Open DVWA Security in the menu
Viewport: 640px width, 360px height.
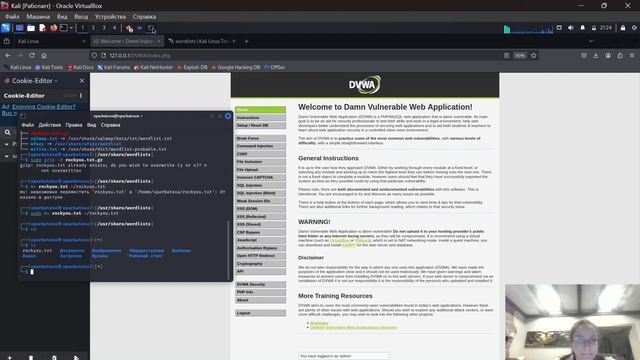click(260, 284)
